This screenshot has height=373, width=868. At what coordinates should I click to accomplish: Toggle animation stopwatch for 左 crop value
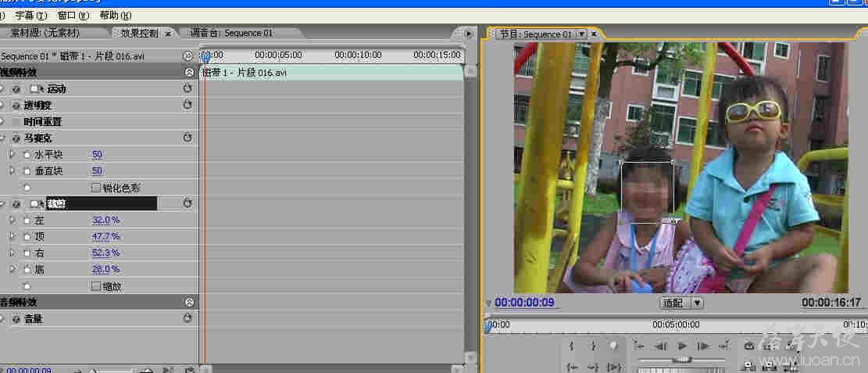pyautogui.click(x=27, y=221)
